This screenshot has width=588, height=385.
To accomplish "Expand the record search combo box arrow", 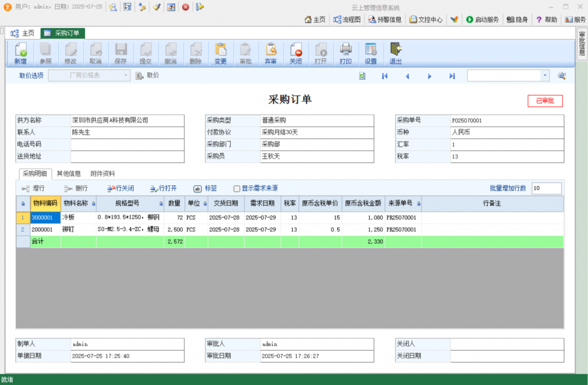I will 545,75.
